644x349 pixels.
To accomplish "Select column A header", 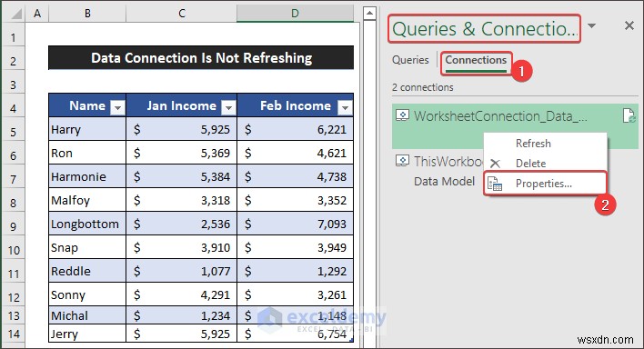I will (37, 14).
